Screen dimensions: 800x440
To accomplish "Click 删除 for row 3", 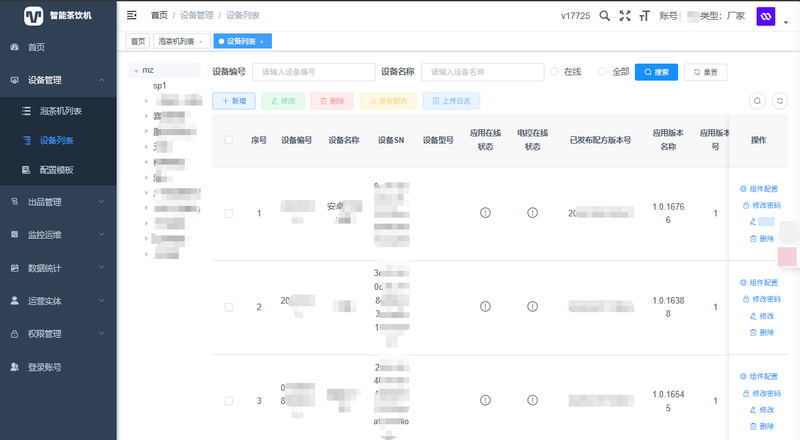I will coord(762,426).
